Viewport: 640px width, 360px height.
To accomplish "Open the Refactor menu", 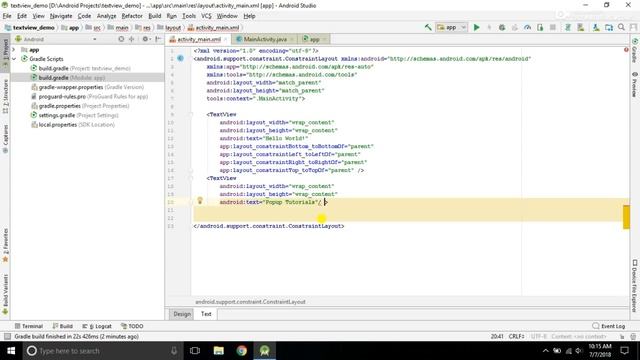I will 132,16.
